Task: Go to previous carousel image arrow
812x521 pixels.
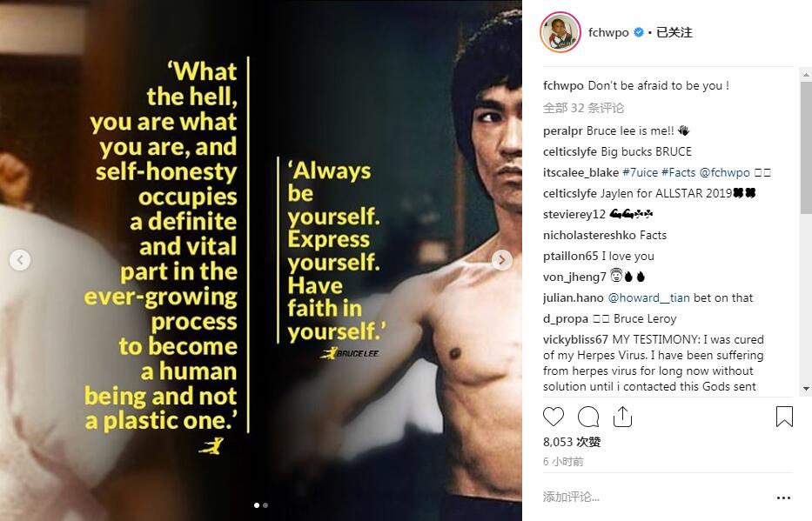Action: coord(20,259)
